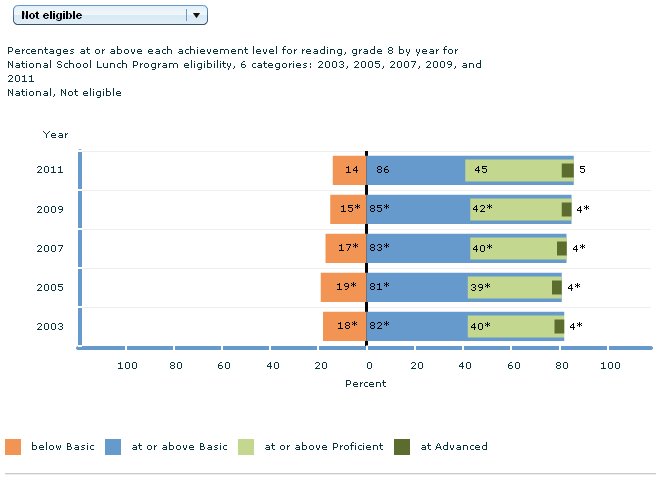Click the dark green Advanced legend swatch

pyautogui.click(x=402, y=447)
